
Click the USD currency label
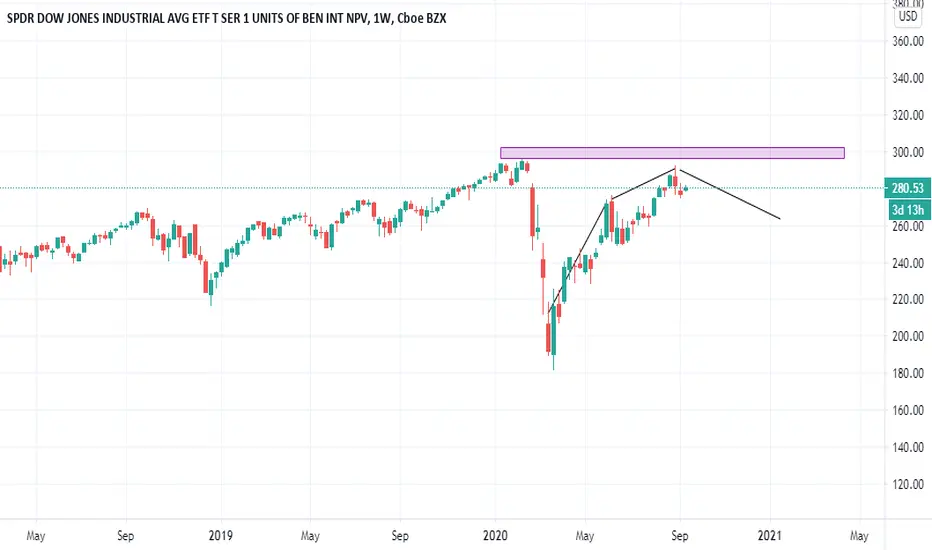[908, 17]
